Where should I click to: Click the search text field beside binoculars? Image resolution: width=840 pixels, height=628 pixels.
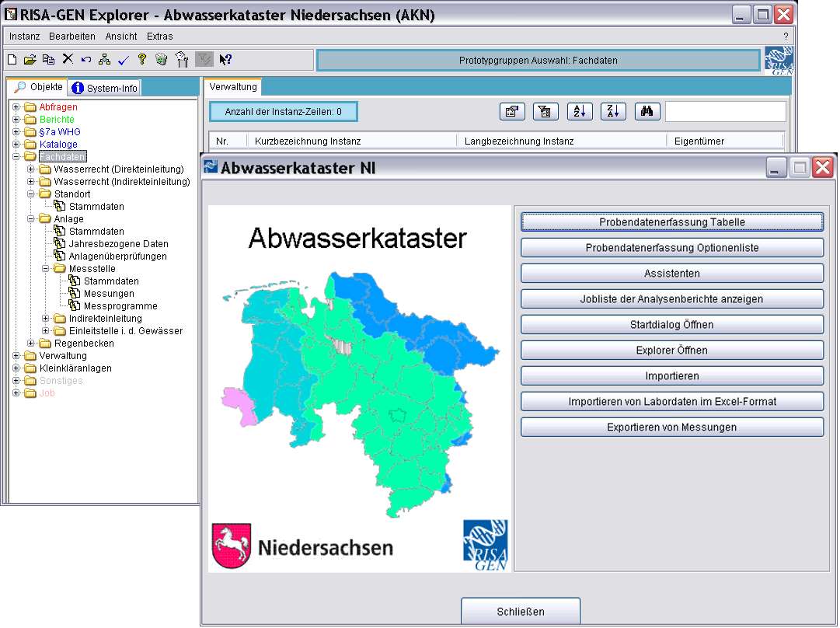pos(725,112)
